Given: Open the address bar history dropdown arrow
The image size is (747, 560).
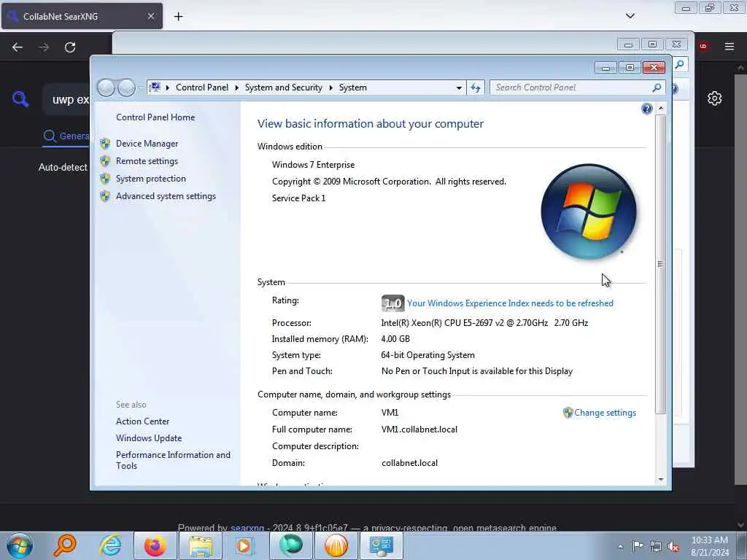Looking at the screenshot, I should (x=459, y=87).
